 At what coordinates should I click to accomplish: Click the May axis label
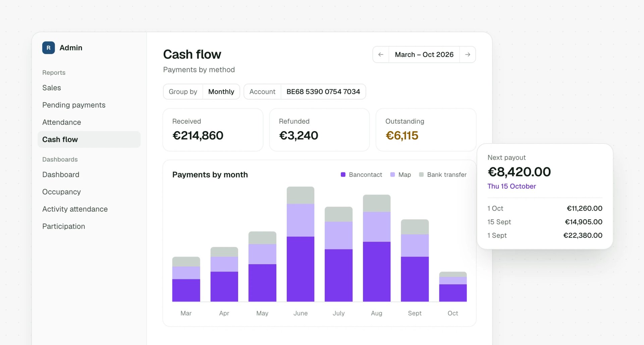point(262,313)
